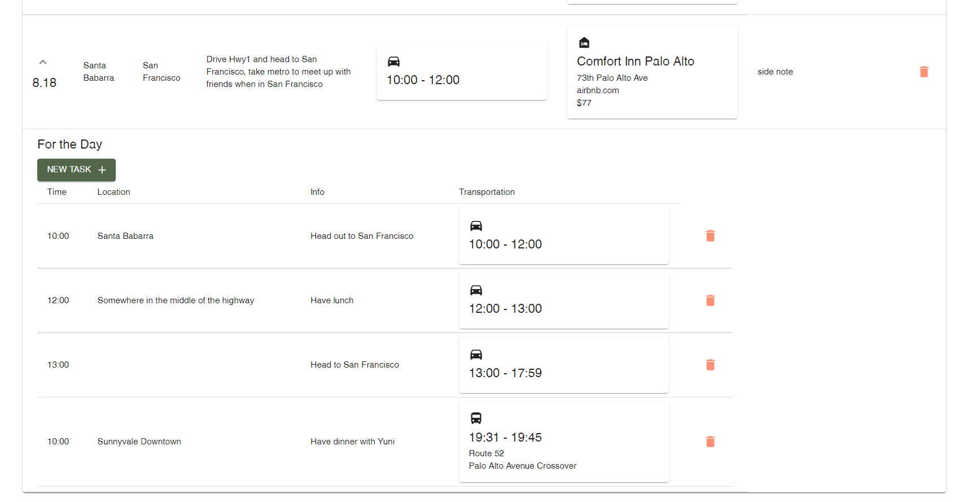
Task: Click the airbnb.com link text
Action: point(598,90)
